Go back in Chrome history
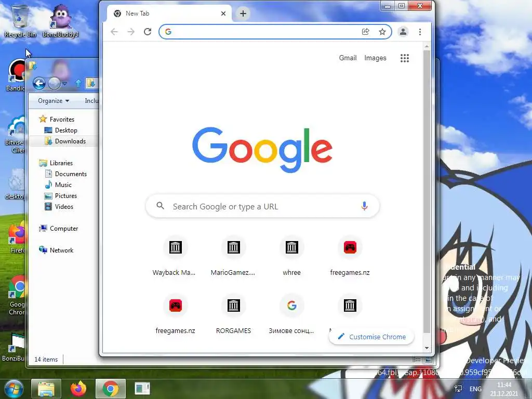 pos(114,32)
